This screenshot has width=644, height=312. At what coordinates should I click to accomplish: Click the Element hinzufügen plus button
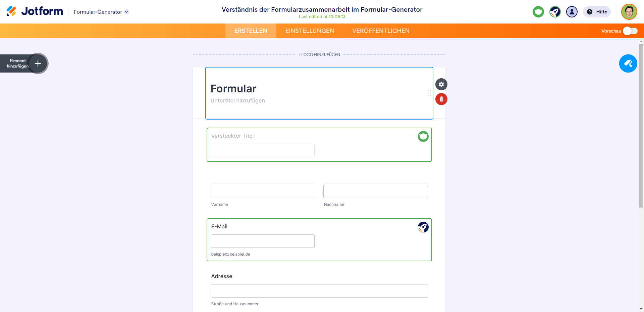coord(38,63)
